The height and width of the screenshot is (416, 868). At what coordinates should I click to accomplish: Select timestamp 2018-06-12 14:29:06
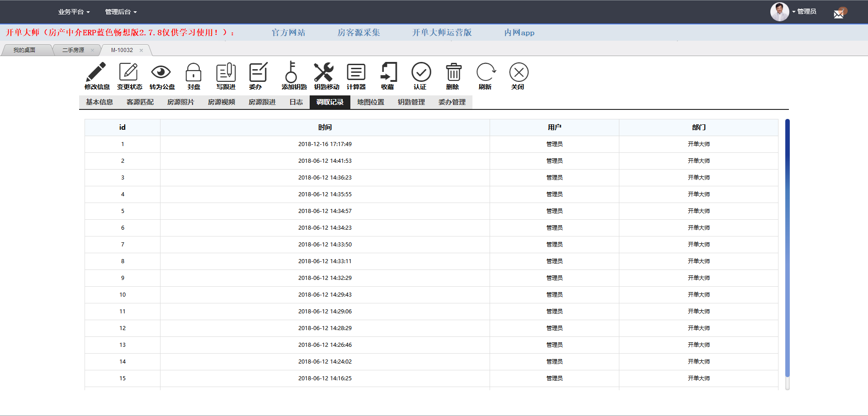[x=325, y=312]
